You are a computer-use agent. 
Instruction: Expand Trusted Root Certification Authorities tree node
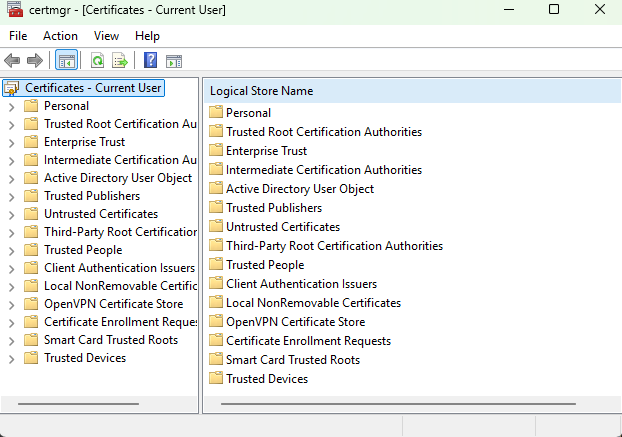[x=12, y=125]
